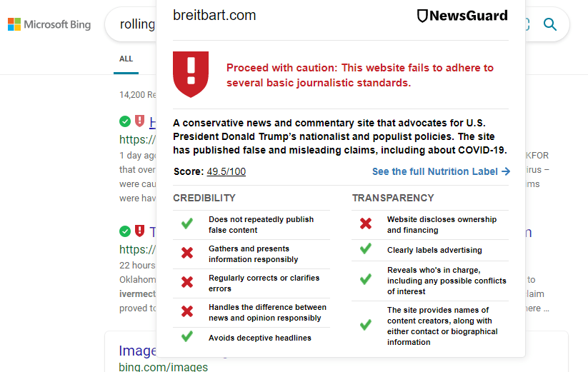
Task: Click second result's red NewsGuard shield
Action: point(139,231)
